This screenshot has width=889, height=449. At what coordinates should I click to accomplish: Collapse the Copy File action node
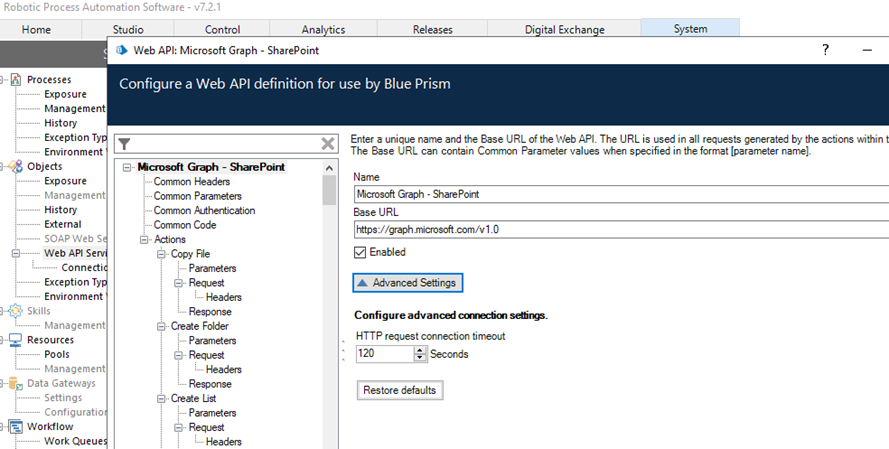click(160, 254)
